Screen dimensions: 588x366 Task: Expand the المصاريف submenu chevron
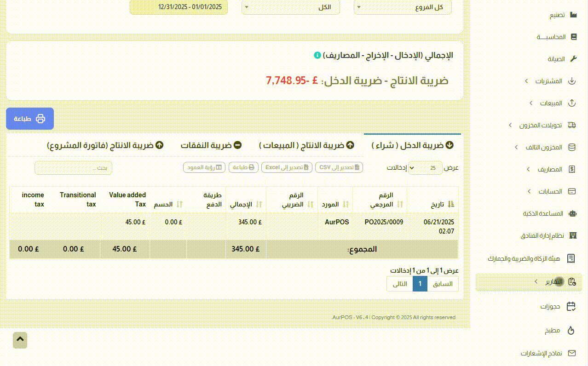pos(528,169)
